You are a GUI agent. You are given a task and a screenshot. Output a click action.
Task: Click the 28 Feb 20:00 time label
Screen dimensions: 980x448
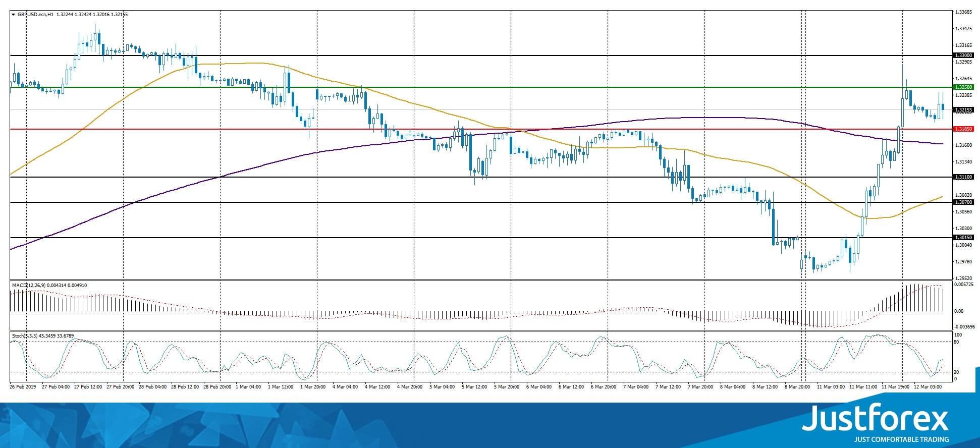(217, 387)
